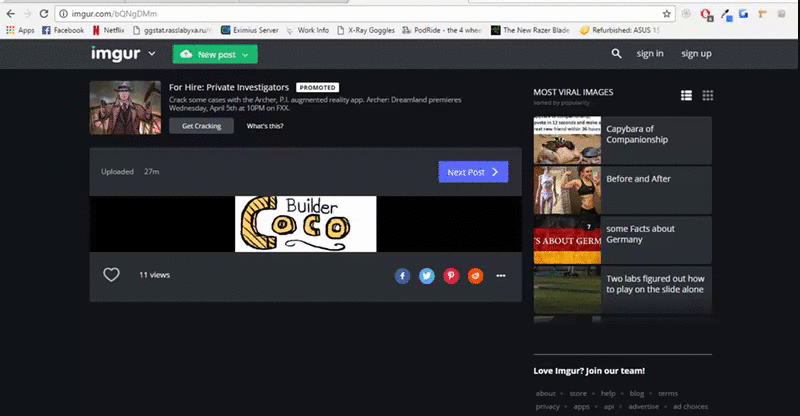The image size is (800, 416).
Task: Share the post on Reddit
Action: (476, 275)
